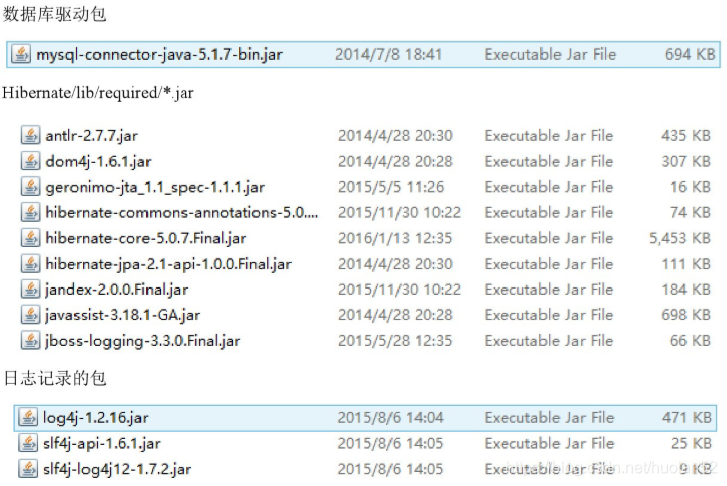Select file name hibernate-core-5.0.7.Final.jar
The image size is (727, 486).
pyautogui.click(x=146, y=238)
